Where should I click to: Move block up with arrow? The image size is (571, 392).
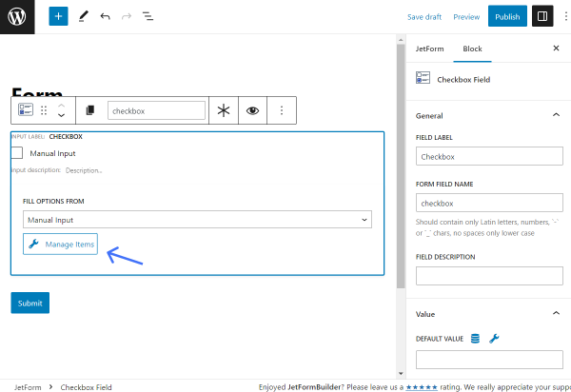pyautogui.click(x=61, y=106)
